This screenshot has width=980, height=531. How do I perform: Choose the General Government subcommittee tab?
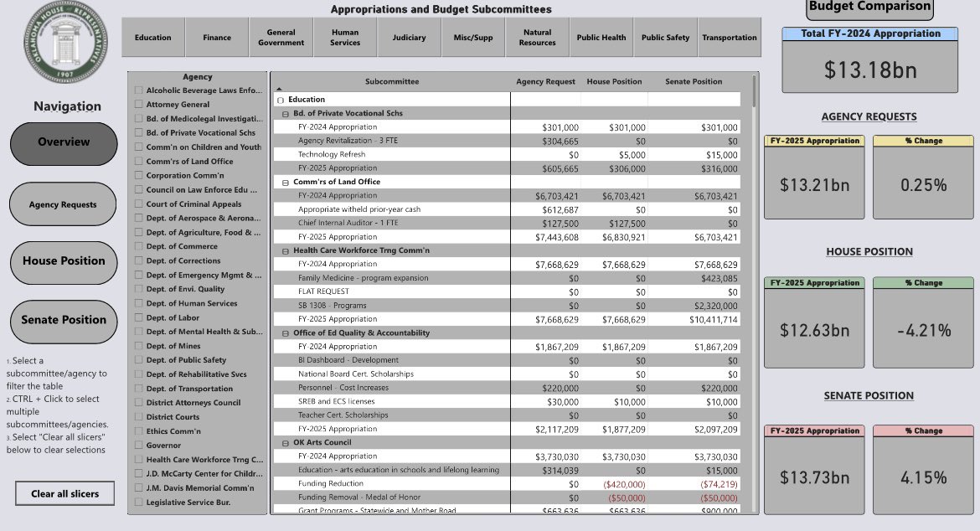click(281, 38)
